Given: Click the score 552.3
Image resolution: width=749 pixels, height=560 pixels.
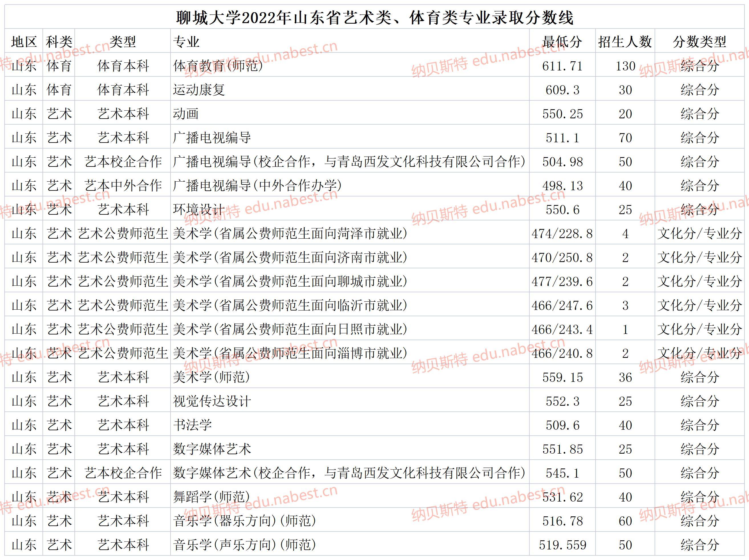Looking at the screenshot, I should click(x=562, y=401).
